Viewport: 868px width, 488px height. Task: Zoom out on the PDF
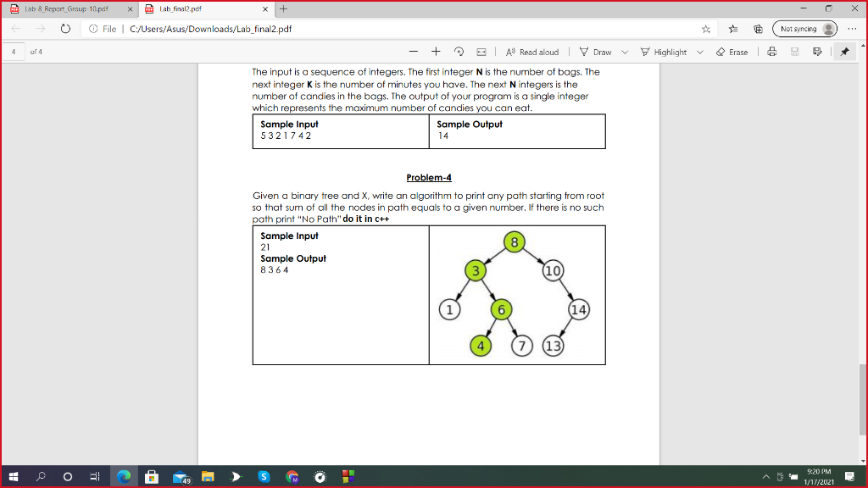(413, 51)
